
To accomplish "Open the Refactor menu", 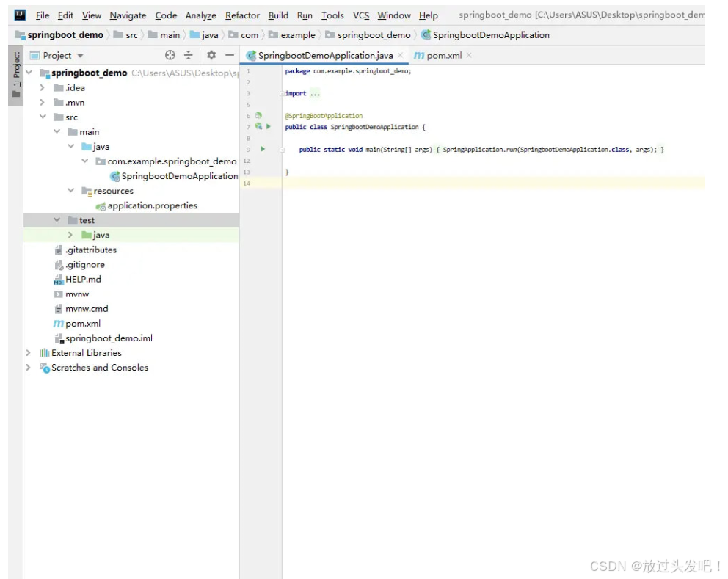I will pyautogui.click(x=242, y=15).
